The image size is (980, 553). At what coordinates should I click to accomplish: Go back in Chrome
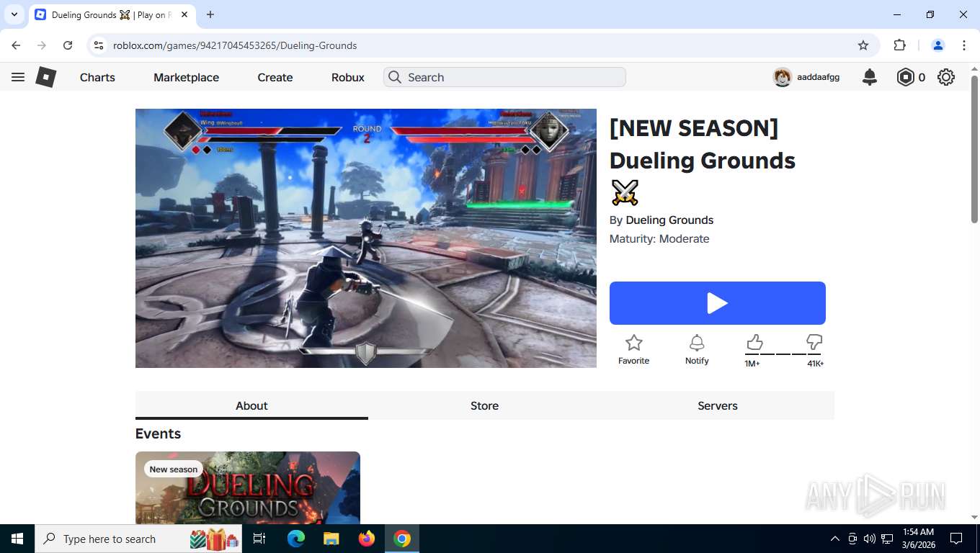tap(16, 45)
